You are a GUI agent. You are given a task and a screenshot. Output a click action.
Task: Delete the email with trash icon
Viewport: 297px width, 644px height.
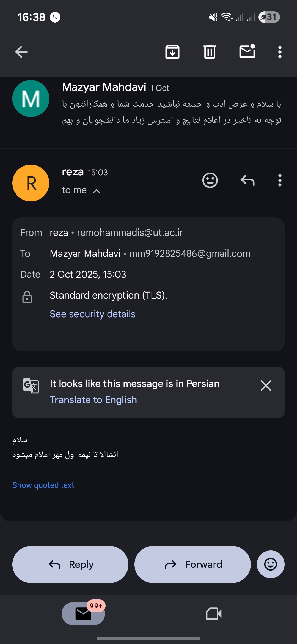pos(210,52)
